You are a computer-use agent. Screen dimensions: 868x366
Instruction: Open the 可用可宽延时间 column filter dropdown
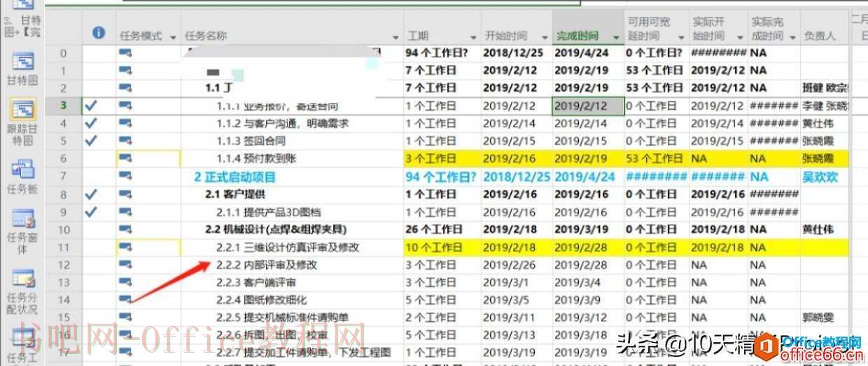tap(681, 37)
